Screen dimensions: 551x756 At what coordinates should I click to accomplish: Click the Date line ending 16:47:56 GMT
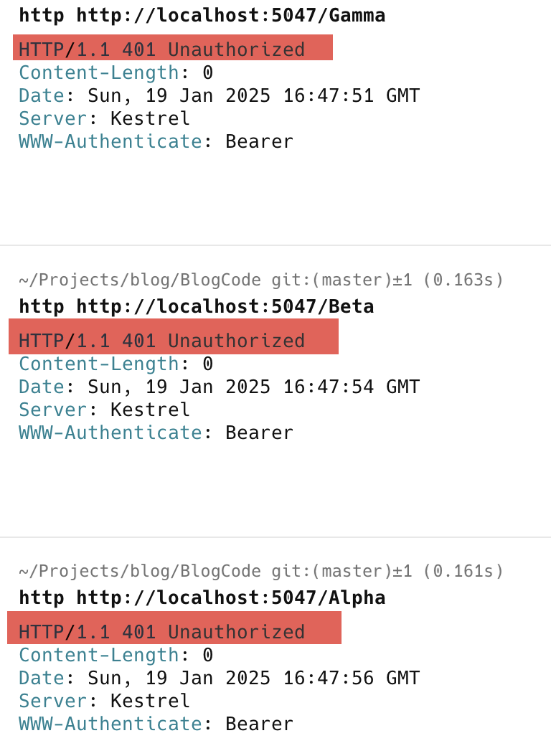[219, 678]
